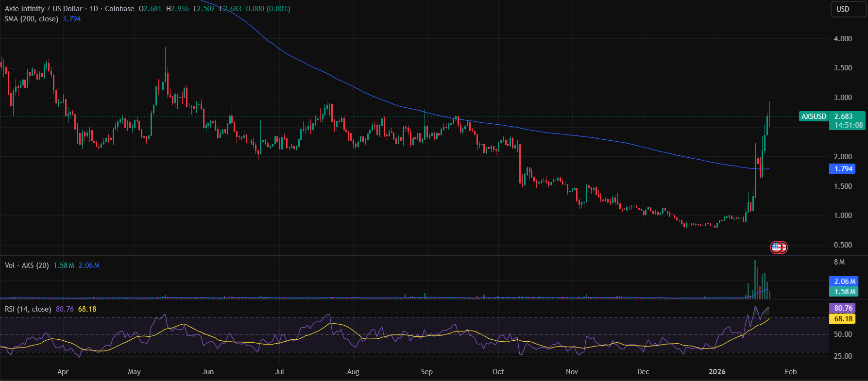Click the 8 M volume axis label
The width and height of the screenshot is (868, 381).
[x=839, y=262]
